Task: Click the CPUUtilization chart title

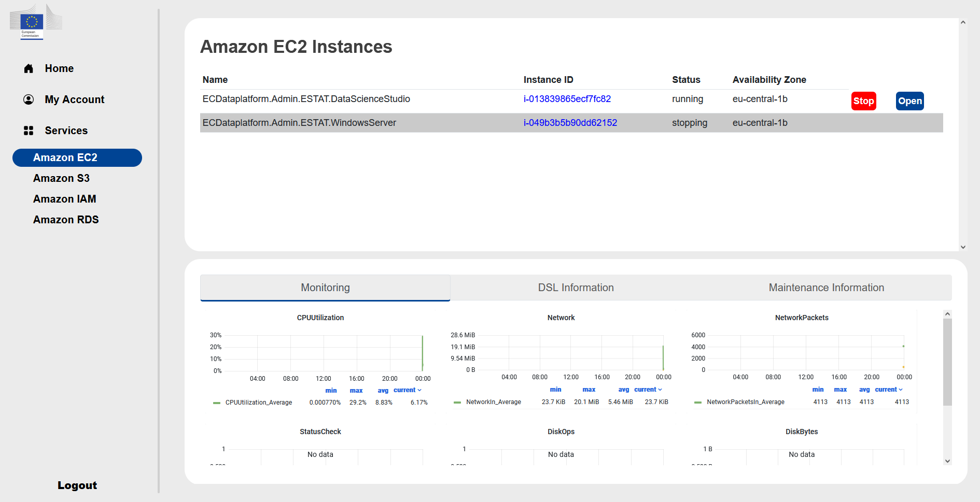Action: [320, 318]
